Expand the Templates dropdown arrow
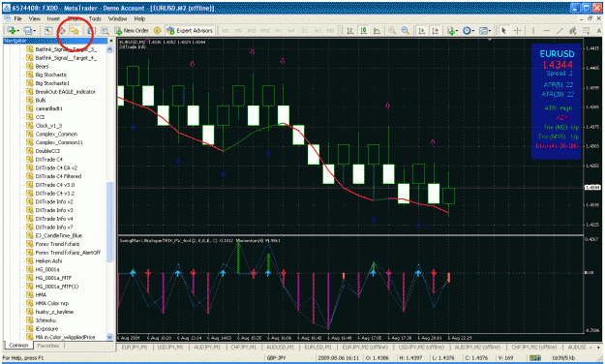The image size is (605, 364). 490,30
